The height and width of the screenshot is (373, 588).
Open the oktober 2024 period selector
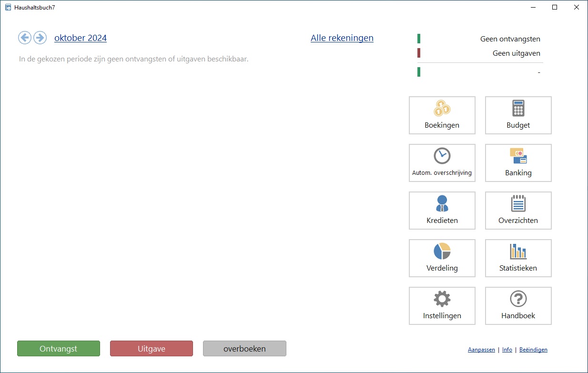(x=81, y=38)
